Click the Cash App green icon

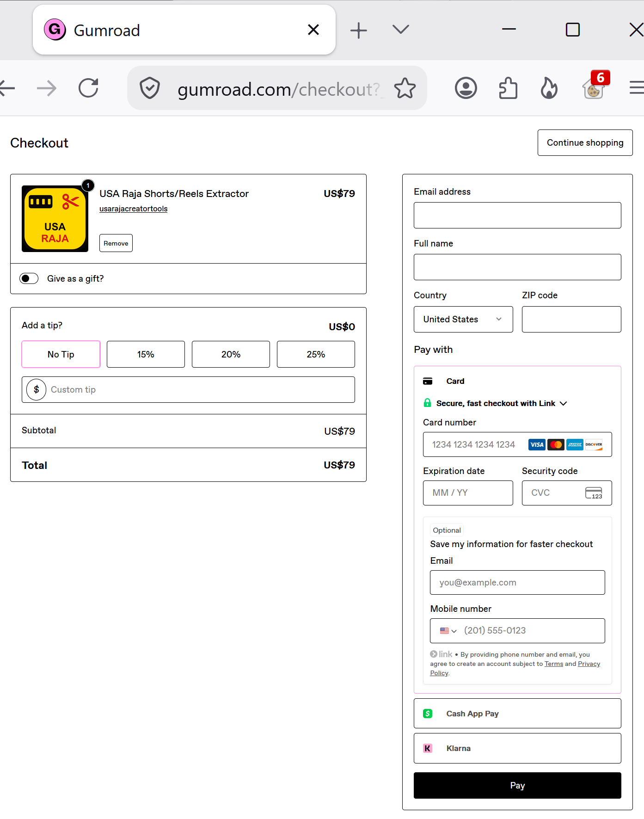click(x=428, y=714)
